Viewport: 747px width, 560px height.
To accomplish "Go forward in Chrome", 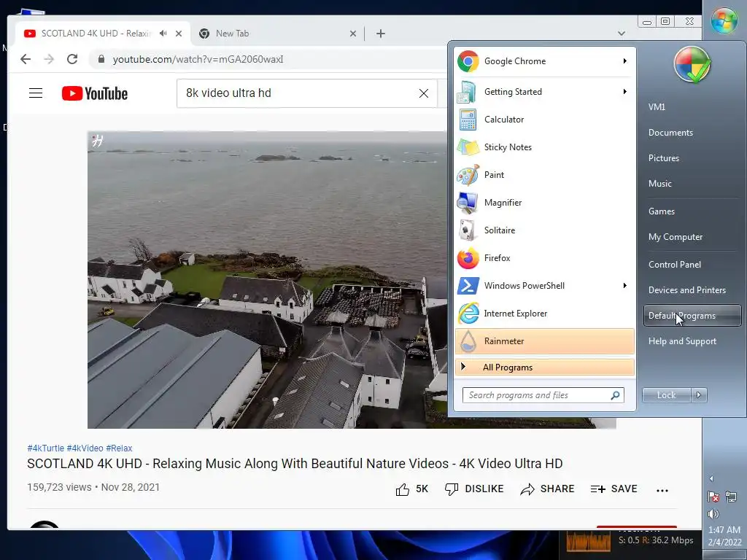I will coord(49,59).
